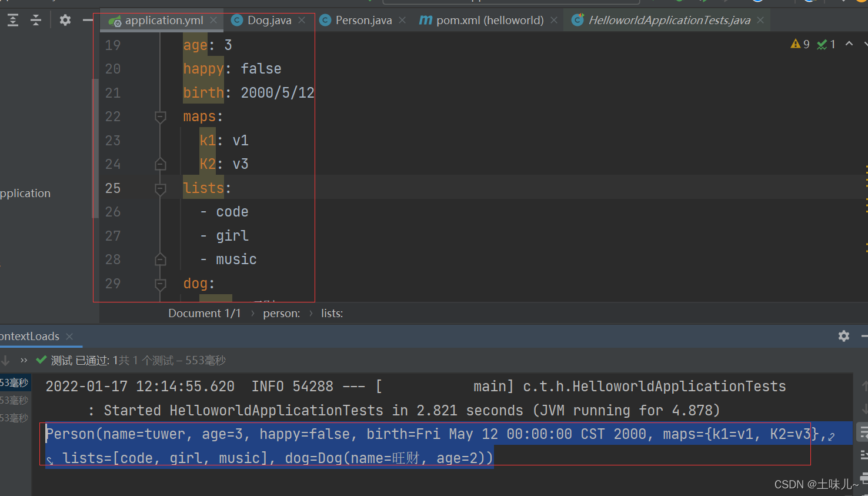Click the green test passed checkmark
The height and width of the screenshot is (496, 868).
pyautogui.click(x=41, y=359)
